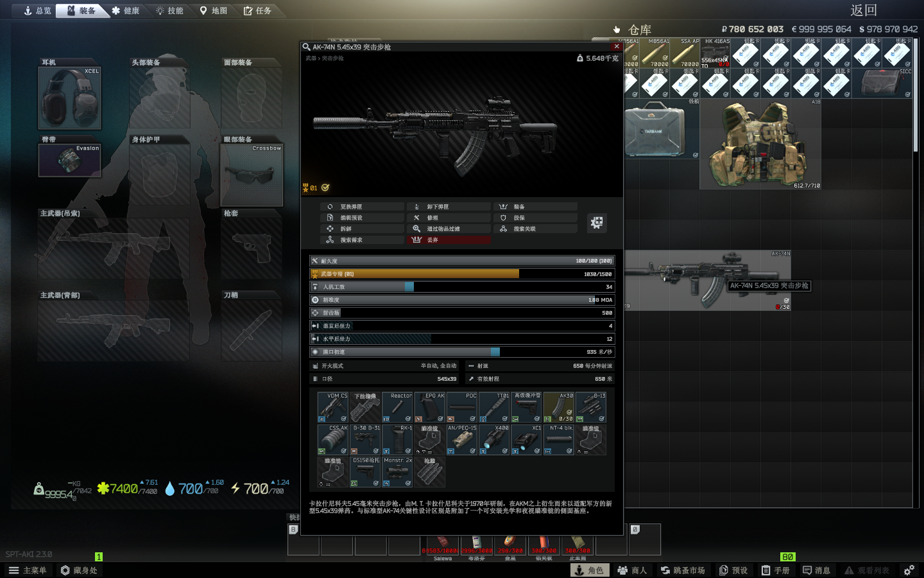This screenshot has height=578, width=924.
Task: Switch to the 健康 health tab
Action: tap(125, 11)
